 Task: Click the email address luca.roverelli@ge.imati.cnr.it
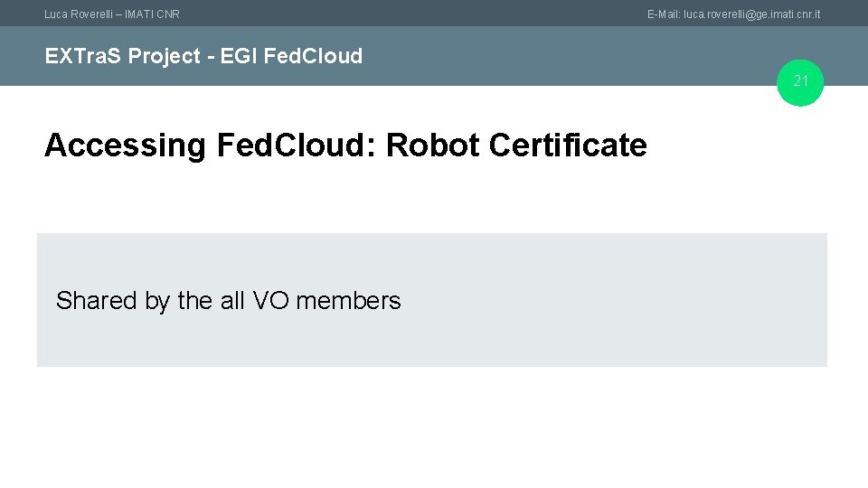click(752, 14)
